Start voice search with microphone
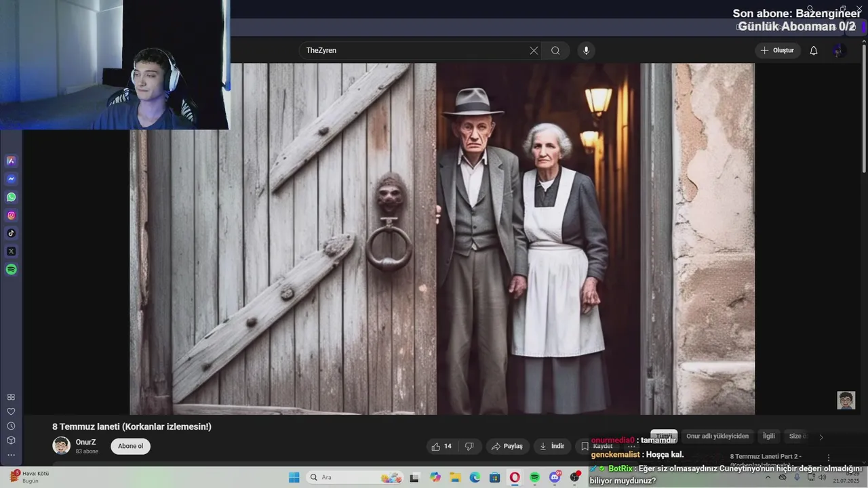The image size is (868, 488). pyautogui.click(x=586, y=51)
